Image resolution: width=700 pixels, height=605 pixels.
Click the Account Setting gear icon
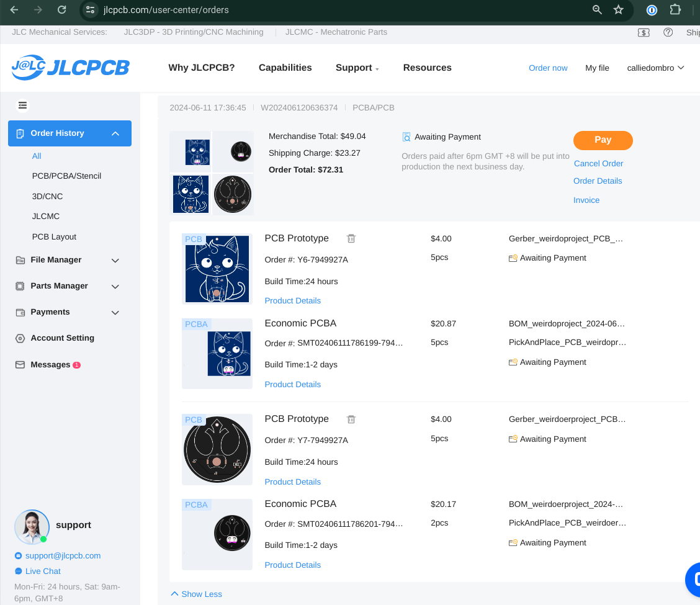(x=20, y=338)
